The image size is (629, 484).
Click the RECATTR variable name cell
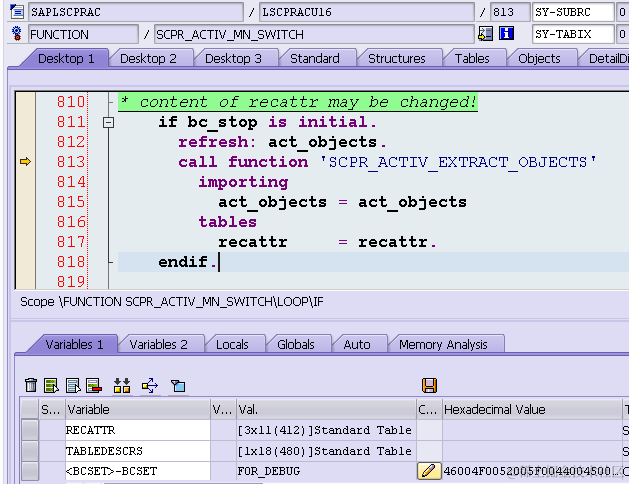138,430
